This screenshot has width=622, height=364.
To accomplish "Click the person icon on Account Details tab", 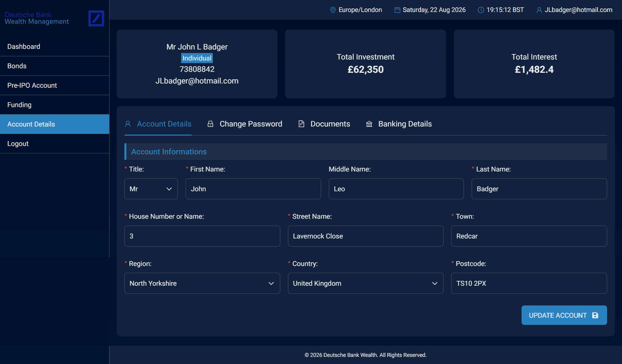I will tap(128, 124).
